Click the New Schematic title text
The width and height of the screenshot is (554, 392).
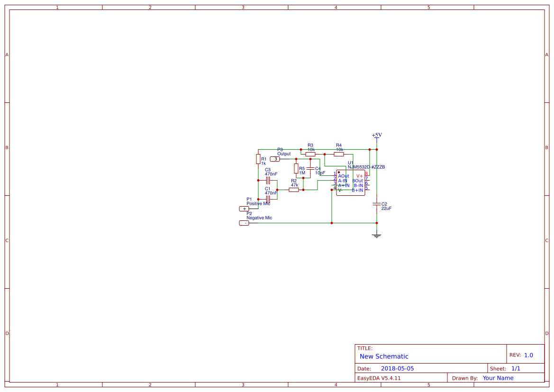pos(384,356)
